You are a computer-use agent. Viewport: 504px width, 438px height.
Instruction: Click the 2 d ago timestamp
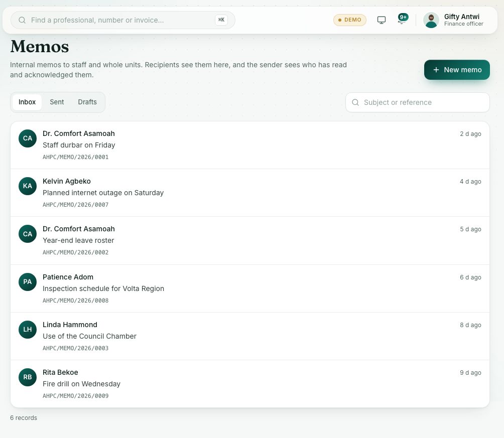(470, 133)
